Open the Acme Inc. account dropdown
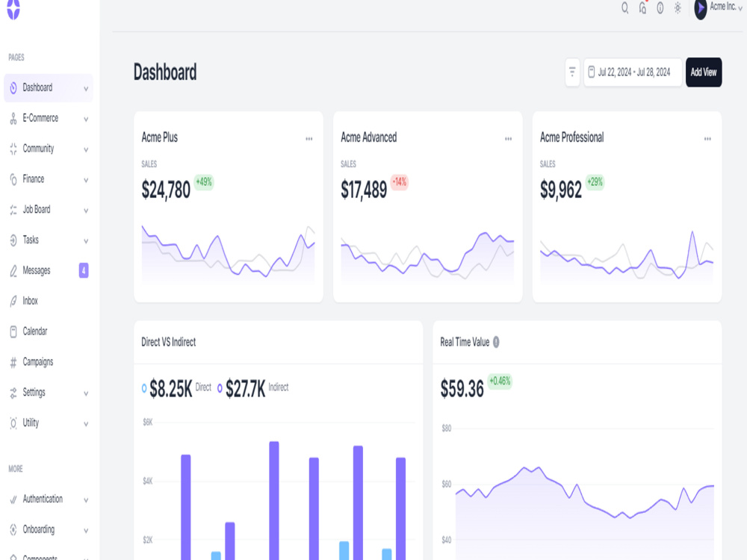This screenshot has height=560, width=747. 726,7
